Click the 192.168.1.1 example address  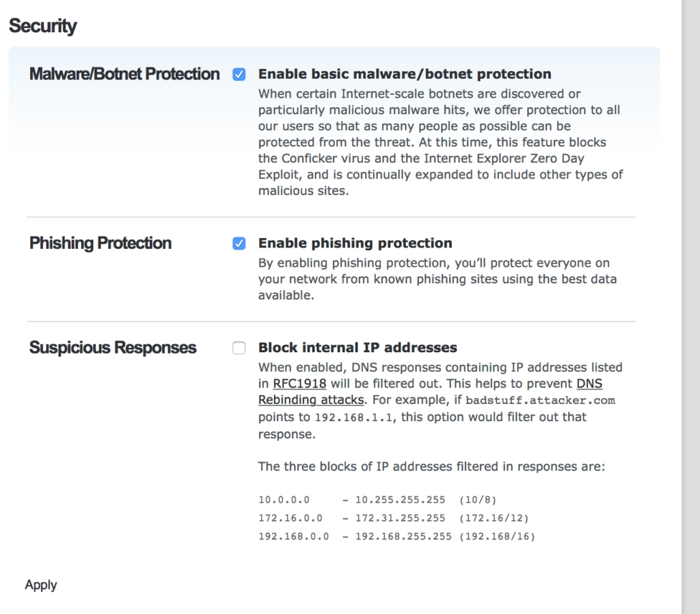click(355, 417)
